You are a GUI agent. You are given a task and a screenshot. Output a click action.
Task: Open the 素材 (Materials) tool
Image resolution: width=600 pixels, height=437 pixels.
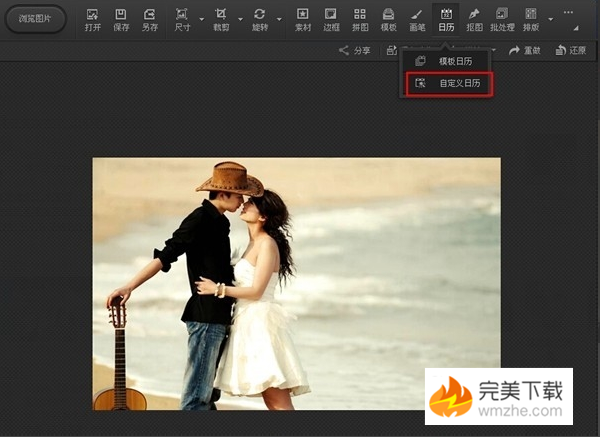[302, 19]
